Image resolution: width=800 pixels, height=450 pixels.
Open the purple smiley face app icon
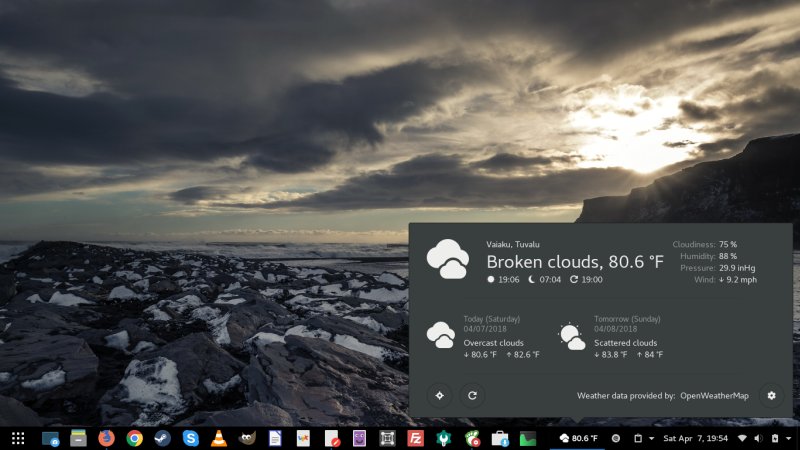pos(360,438)
